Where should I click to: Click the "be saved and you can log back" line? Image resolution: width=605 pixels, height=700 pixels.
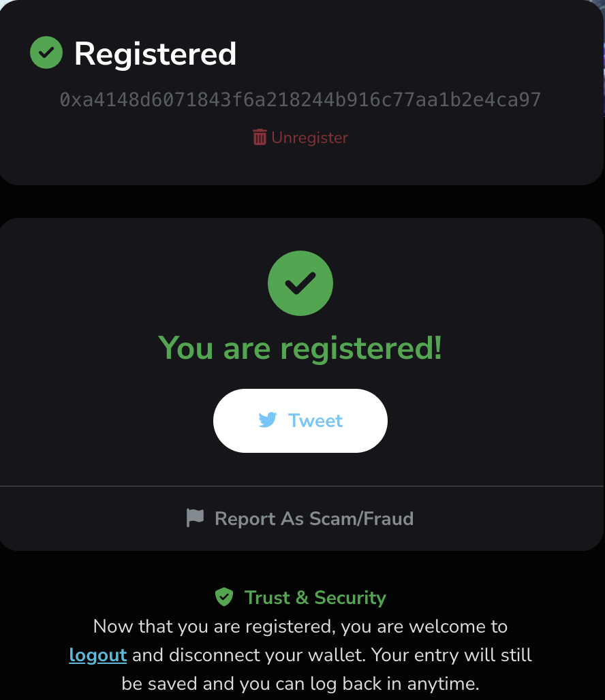(300, 683)
